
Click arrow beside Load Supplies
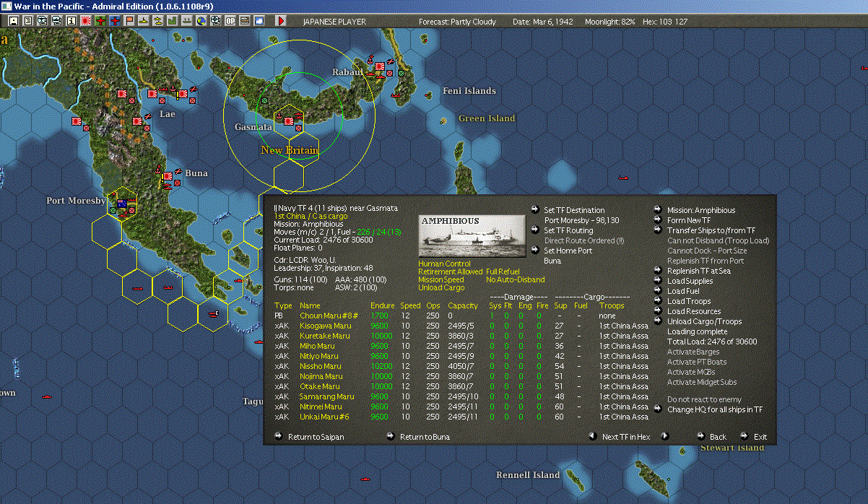pos(658,281)
